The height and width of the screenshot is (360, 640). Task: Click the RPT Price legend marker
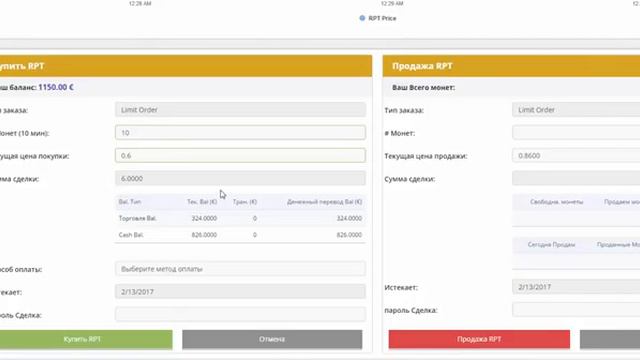point(362,18)
